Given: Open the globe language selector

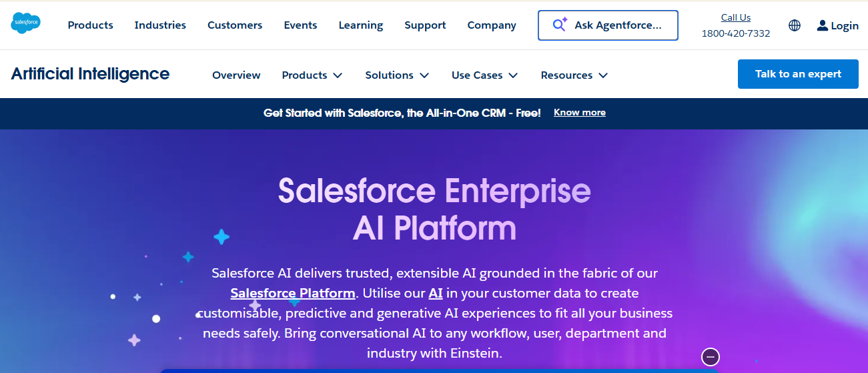Looking at the screenshot, I should coord(794,25).
